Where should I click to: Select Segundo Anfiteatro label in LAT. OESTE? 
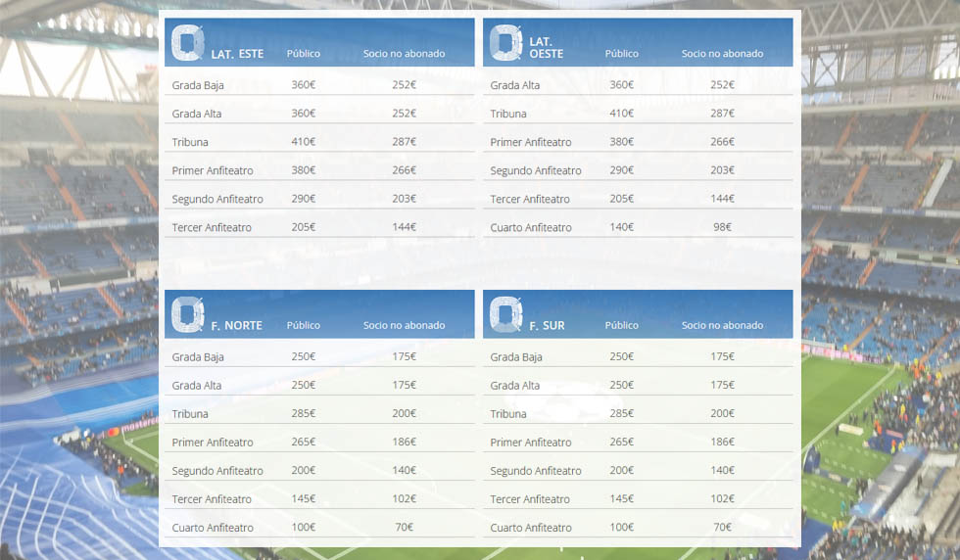tap(536, 170)
